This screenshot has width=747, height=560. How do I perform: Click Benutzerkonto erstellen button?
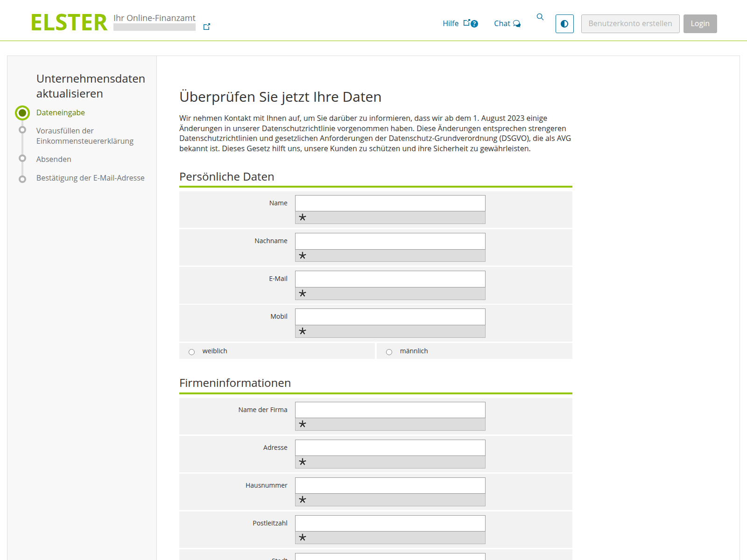point(630,24)
